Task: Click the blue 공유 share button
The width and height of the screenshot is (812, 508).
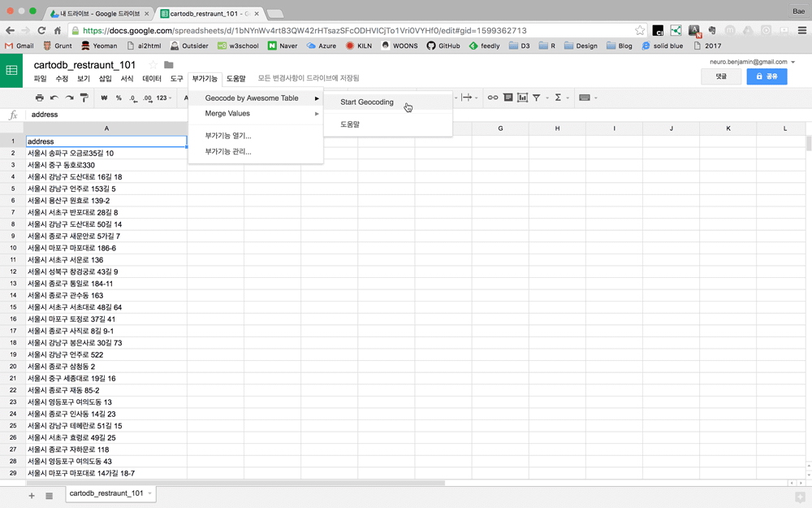Action: [767, 76]
